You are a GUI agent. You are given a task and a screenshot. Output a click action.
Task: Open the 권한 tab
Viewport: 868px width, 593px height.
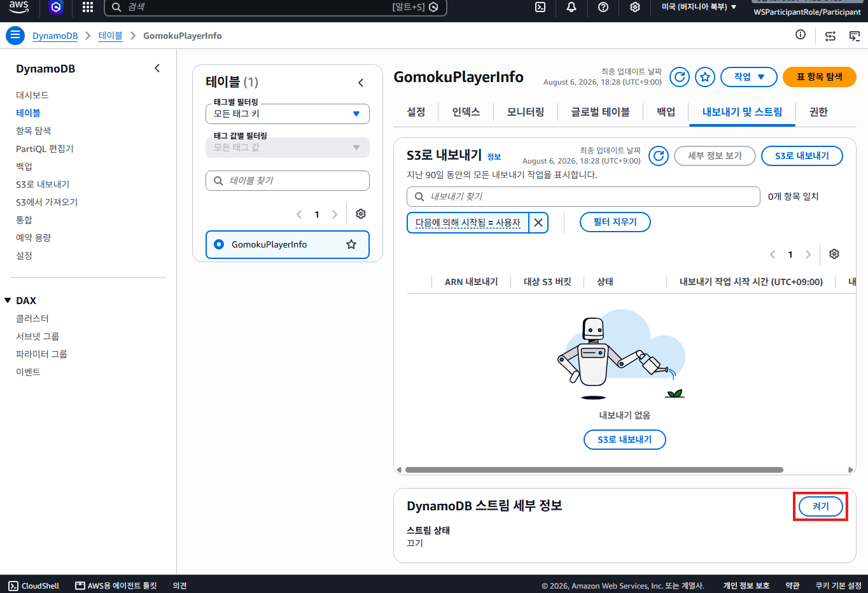pyautogui.click(x=818, y=112)
